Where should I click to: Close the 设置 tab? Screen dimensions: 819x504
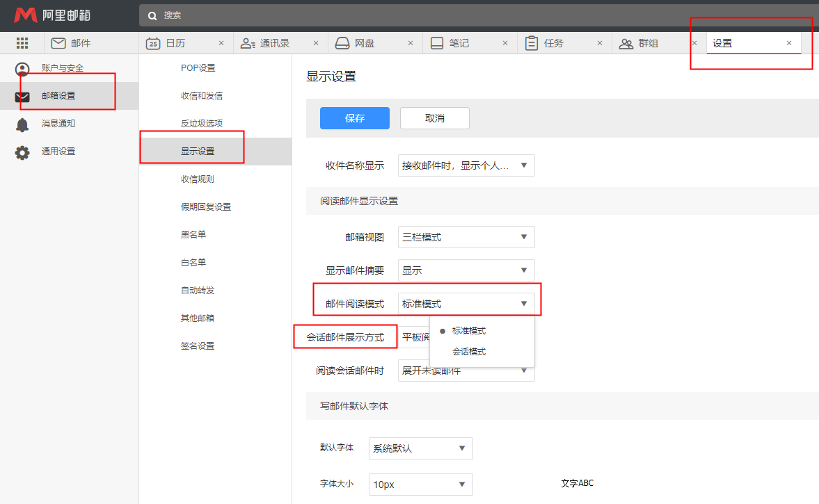point(788,43)
